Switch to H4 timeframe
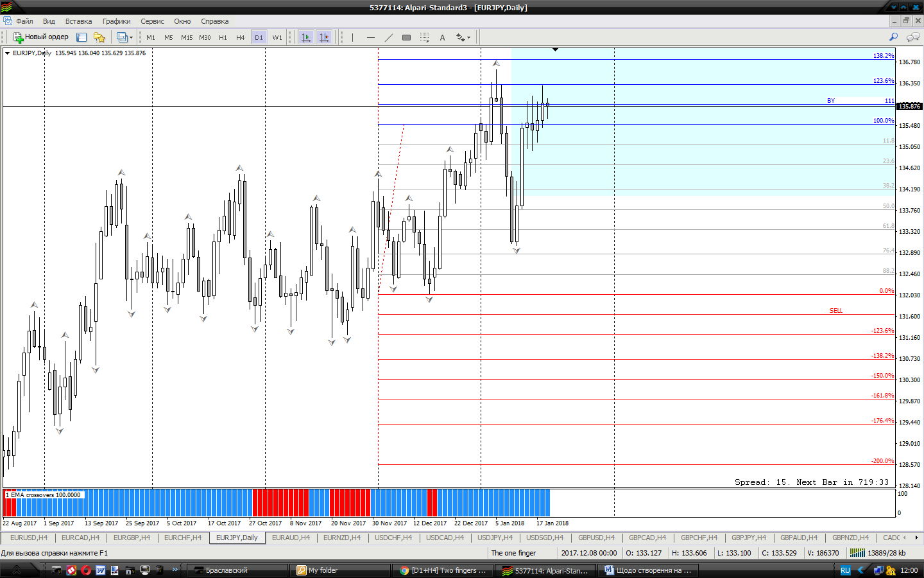This screenshot has width=924, height=578. tap(241, 37)
